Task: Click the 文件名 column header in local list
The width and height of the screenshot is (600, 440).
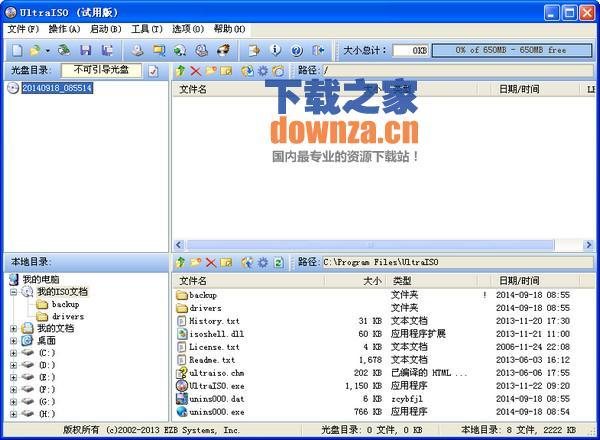Action: click(193, 281)
